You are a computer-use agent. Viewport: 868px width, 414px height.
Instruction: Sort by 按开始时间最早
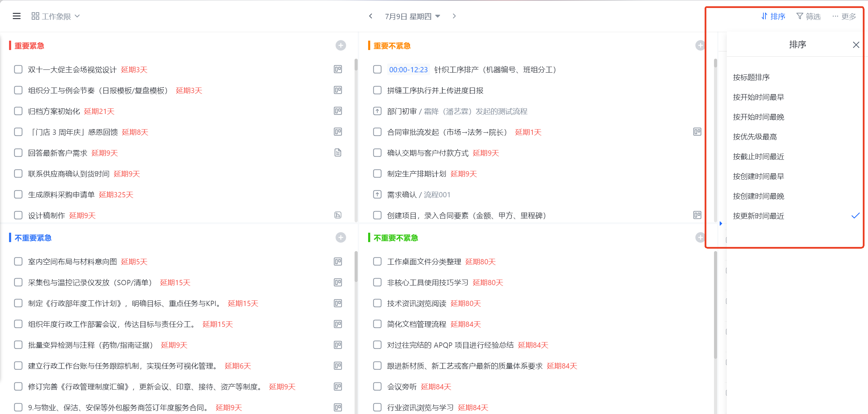point(759,97)
